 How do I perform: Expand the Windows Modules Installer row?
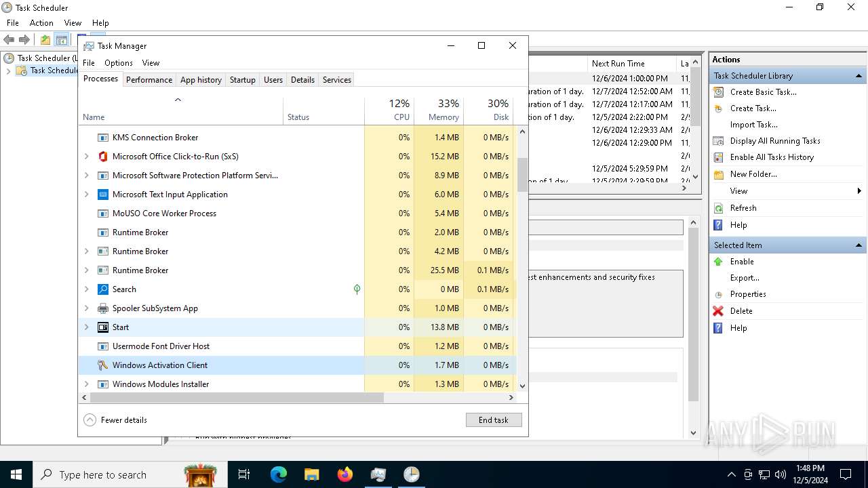click(x=86, y=384)
